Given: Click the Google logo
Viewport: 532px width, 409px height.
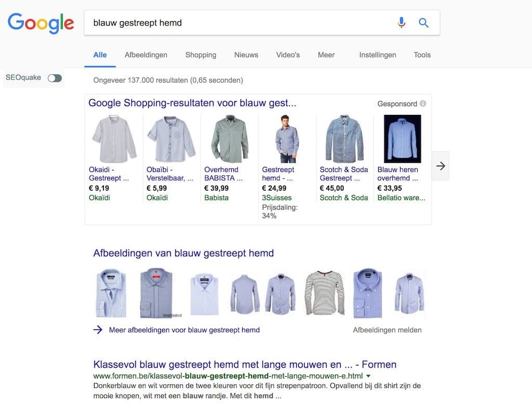Looking at the screenshot, I should pyautogui.click(x=41, y=23).
